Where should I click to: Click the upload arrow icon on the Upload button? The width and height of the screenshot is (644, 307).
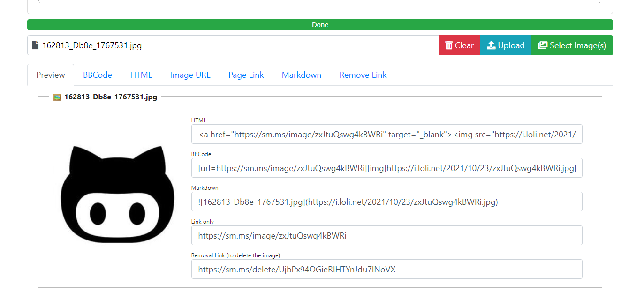(492, 45)
